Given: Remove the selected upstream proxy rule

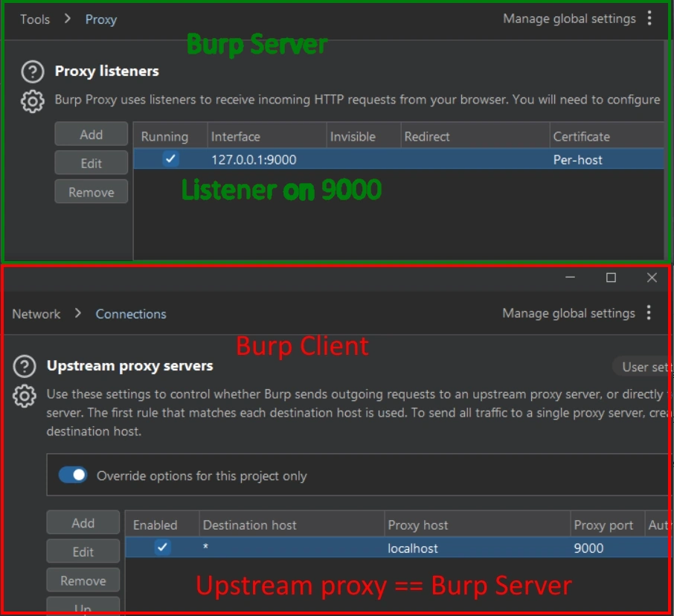Looking at the screenshot, I should tap(83, 580).
